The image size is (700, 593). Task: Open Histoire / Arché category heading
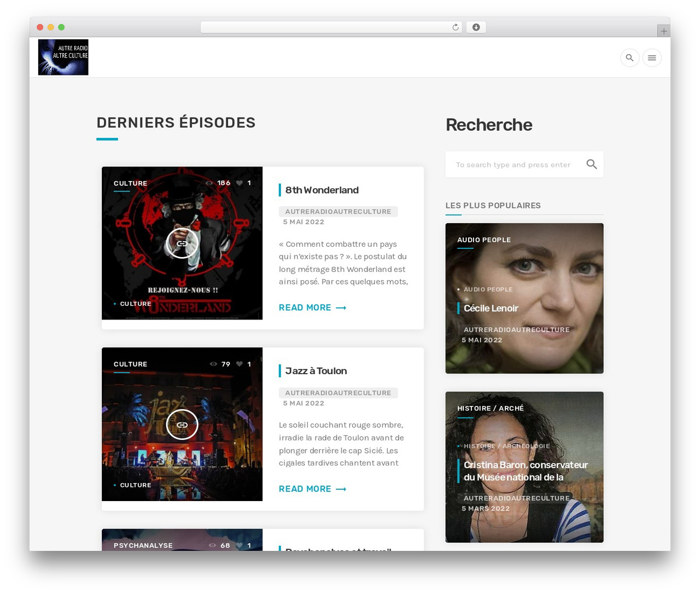tap(491, 409)
